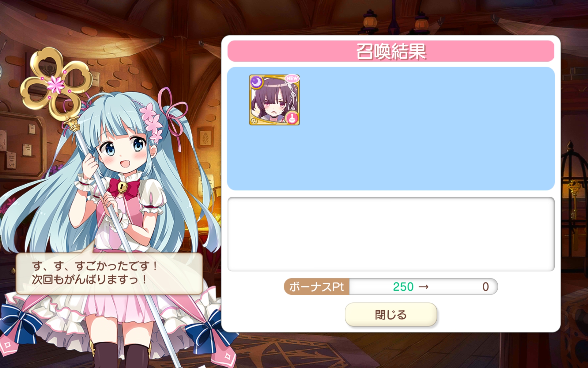The width and height of the screenshot is (588, 368).
Task: Select the pink flask class icon
Action: [292, 118]
